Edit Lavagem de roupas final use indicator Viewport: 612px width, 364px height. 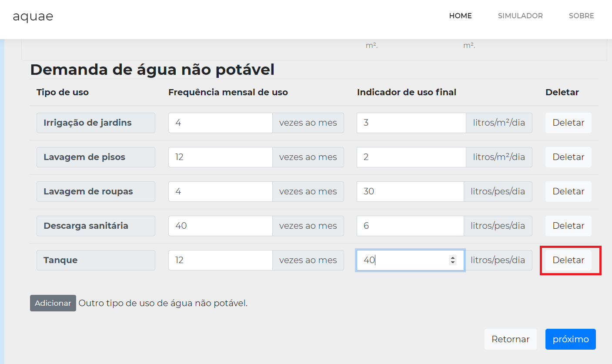(x=410, y=191)
